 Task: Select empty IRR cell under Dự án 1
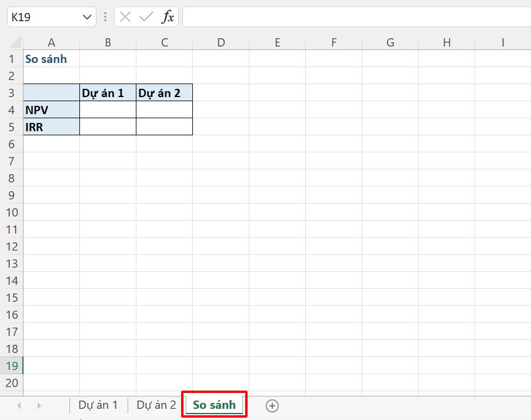tap(108, 127)
